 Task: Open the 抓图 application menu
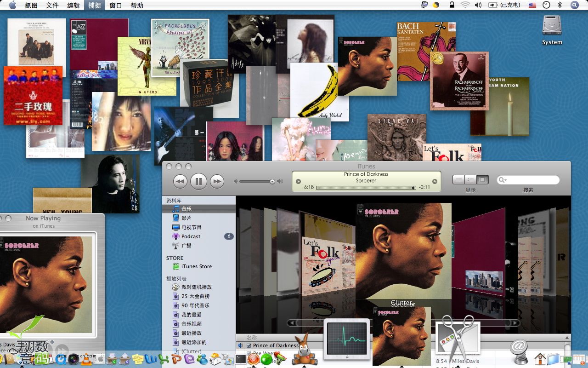pyautogui.click(x=31, y=5)
